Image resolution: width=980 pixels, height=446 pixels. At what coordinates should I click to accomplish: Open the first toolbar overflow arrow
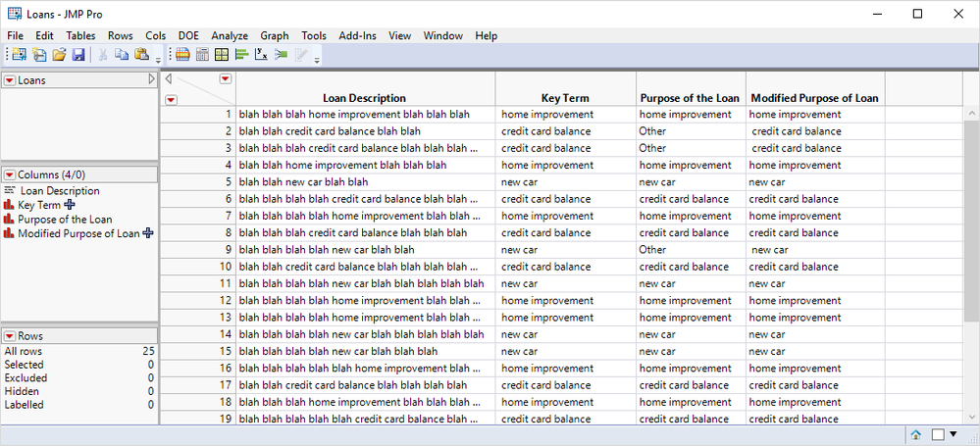coord(158,60)
